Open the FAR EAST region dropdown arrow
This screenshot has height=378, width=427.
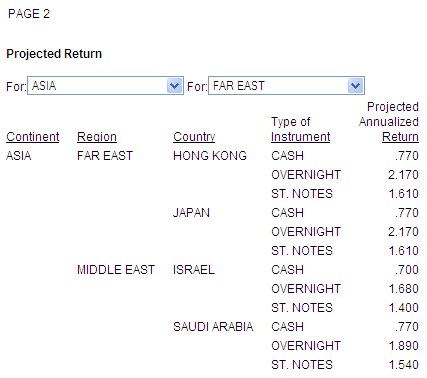point(355,86)
